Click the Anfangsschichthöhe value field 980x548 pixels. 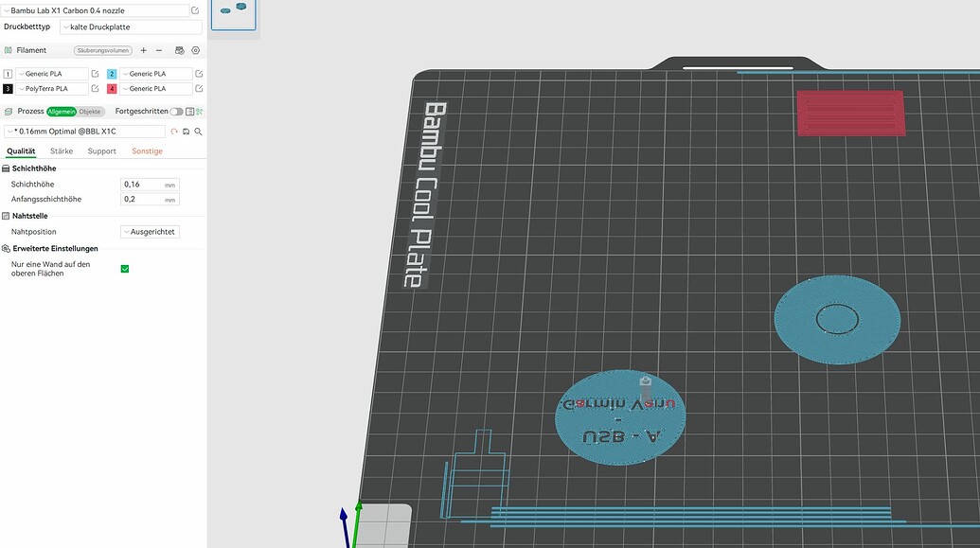tap(150, 200)
